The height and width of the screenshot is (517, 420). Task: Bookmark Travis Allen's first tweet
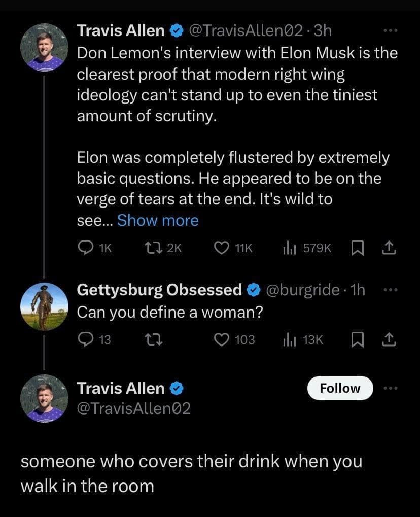(357, 248)
